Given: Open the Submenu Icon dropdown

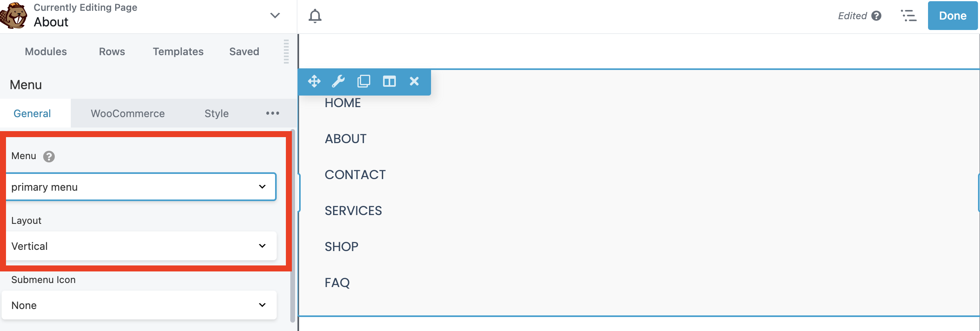Looking at the screenshot, I should 140,305.
